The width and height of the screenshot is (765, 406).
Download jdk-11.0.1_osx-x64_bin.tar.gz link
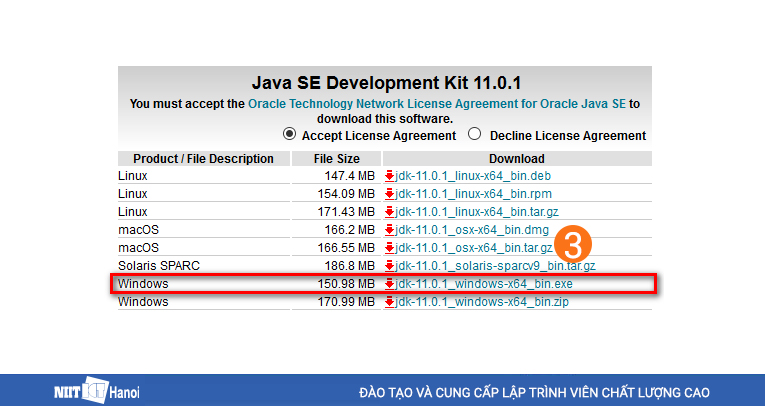pyautogui.click(x=474, y=248)
